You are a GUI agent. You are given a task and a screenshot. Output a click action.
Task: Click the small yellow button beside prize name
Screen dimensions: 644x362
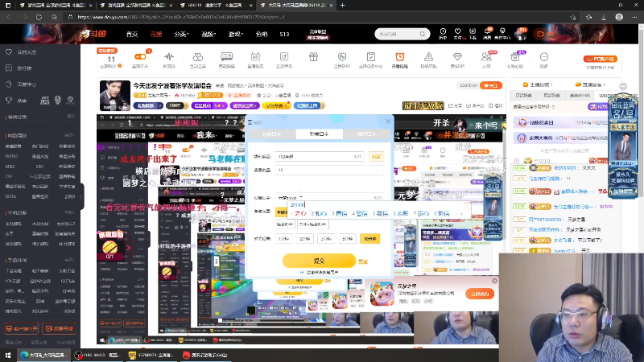click(376, 156)
